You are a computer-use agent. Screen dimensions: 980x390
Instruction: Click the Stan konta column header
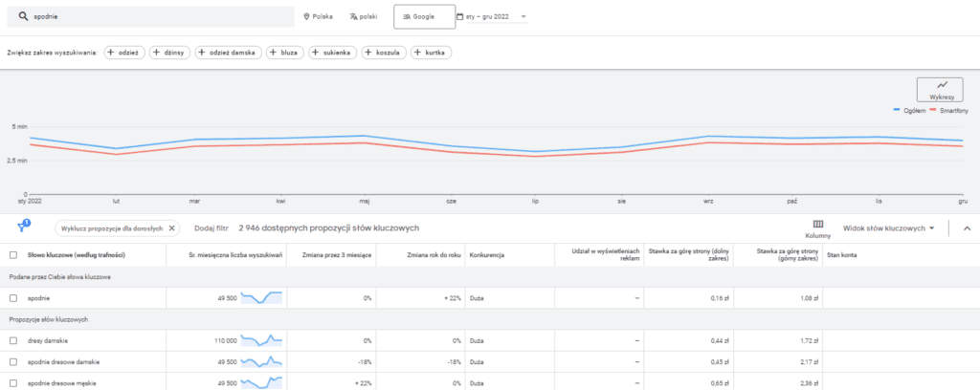coord(841,254)
